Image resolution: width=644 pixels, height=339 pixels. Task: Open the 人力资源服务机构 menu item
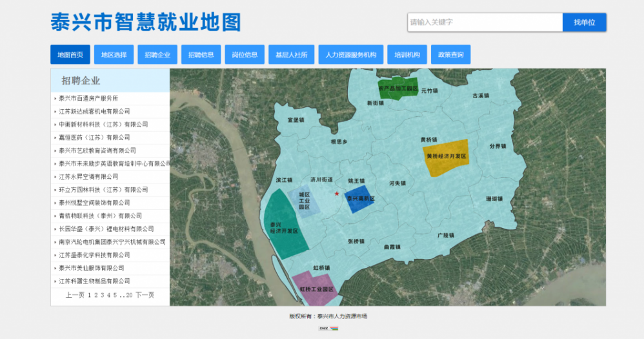(351, 55)
